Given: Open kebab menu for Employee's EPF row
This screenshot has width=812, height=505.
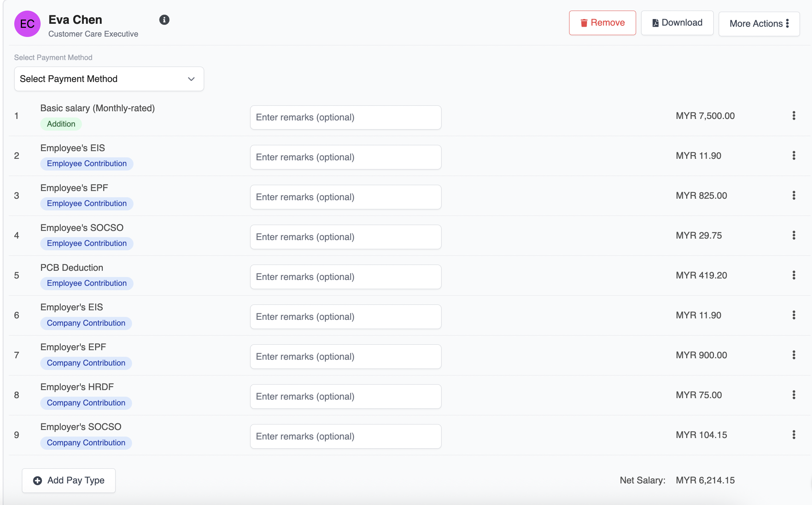Looking at the screenshot, I should [794, 195].
